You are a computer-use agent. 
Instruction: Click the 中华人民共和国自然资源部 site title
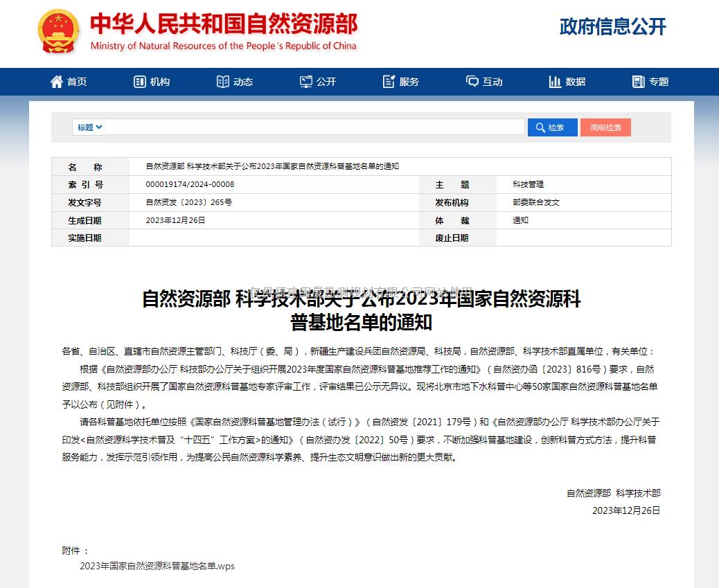224,24
